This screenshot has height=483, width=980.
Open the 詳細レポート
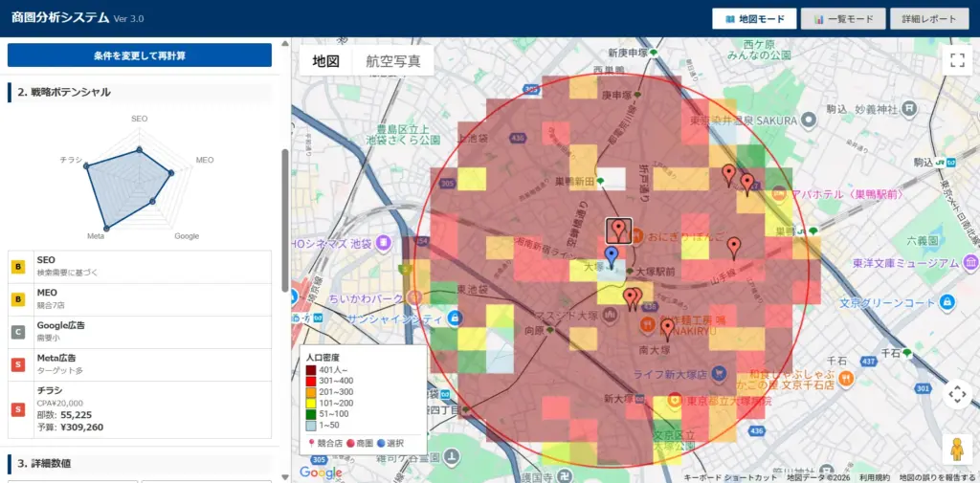click(x=929, y=19)
